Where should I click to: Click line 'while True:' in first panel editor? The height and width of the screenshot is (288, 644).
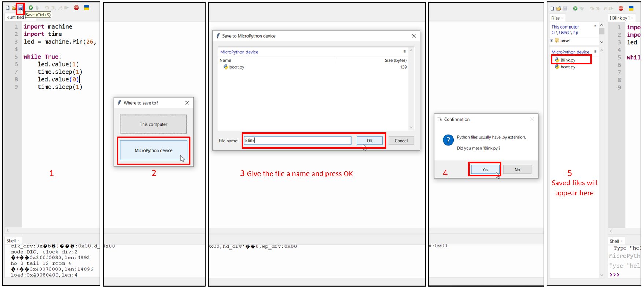[x=43, y=57]
